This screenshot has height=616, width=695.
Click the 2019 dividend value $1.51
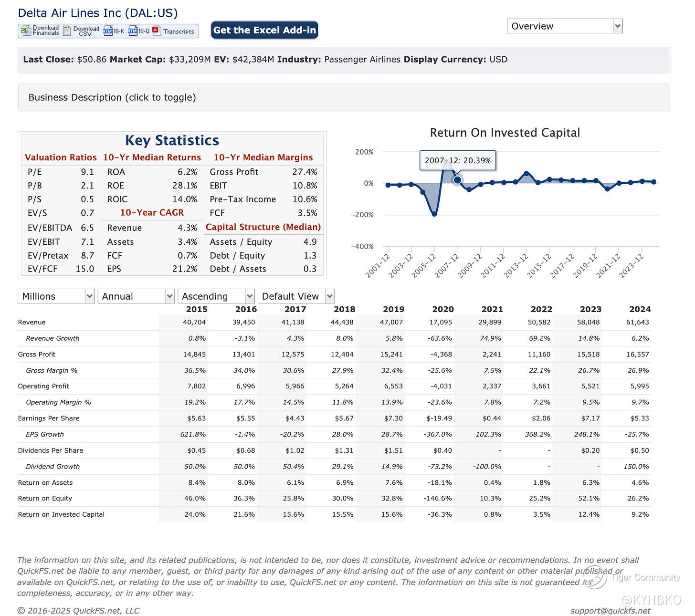click(x=393, y=450)
